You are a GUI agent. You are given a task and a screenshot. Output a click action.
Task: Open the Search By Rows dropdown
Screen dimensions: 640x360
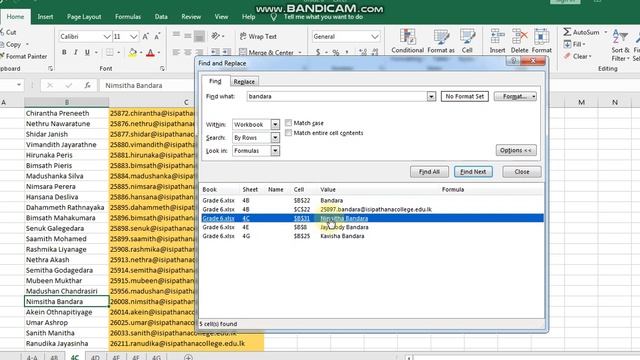(275, 138)
